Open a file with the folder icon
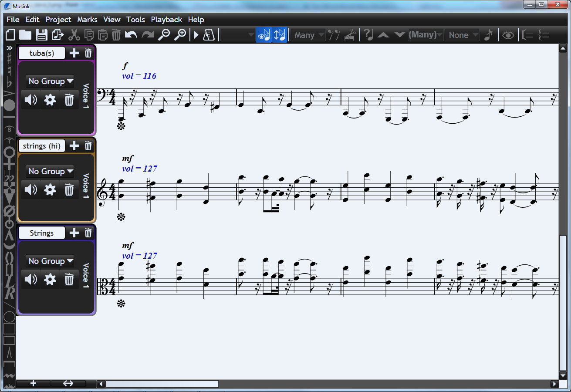Image resolution: width=571 pixels, height=392 pixels. tap(25, 35)
